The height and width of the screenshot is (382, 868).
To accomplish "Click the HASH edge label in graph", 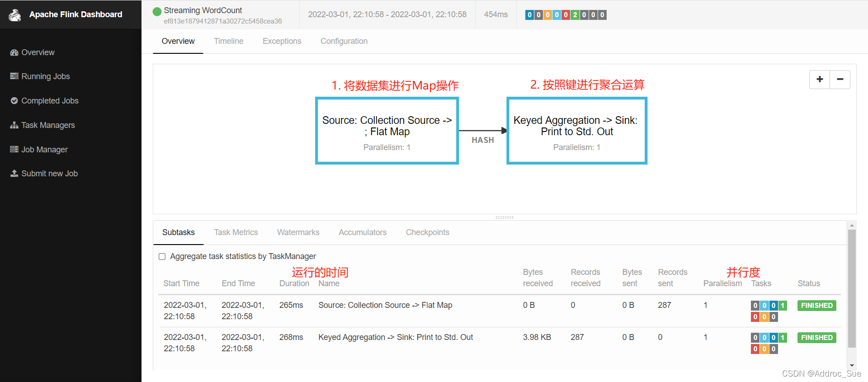I will 483,140.
